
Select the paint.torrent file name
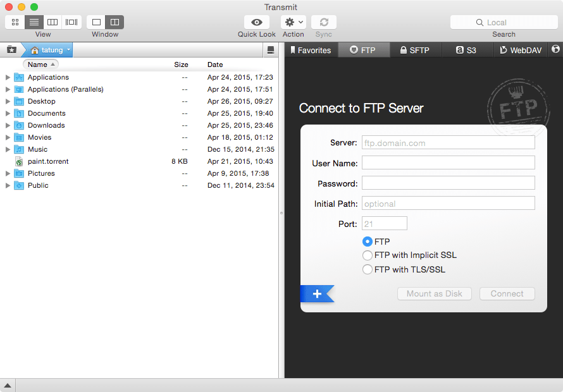point(48,161)
